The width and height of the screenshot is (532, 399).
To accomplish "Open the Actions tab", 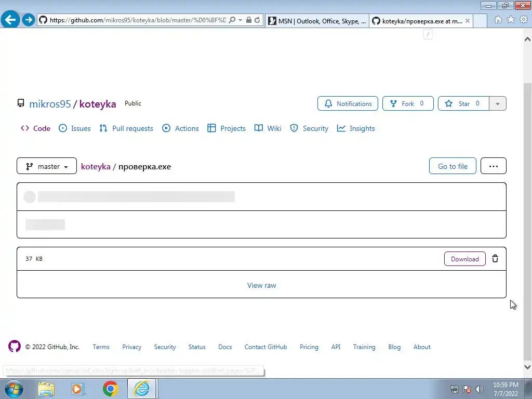I will (x=180, y=128).
